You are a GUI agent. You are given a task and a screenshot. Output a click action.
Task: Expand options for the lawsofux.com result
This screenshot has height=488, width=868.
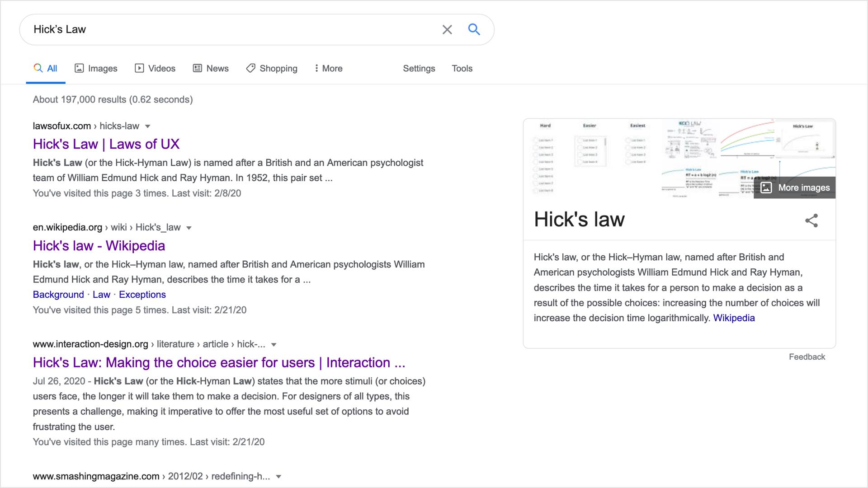pyautogui.click(x=148, y=126)
